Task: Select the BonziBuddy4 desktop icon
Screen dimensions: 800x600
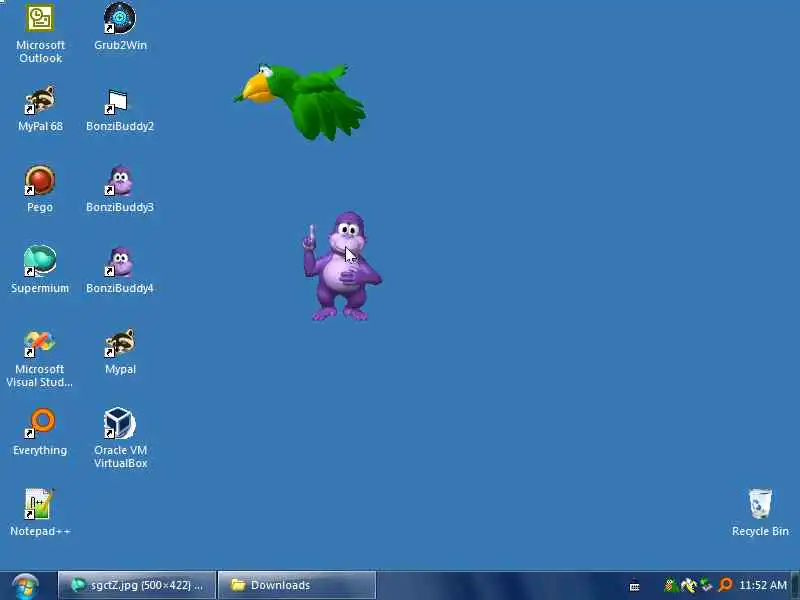Action: (x=120, y=269)
